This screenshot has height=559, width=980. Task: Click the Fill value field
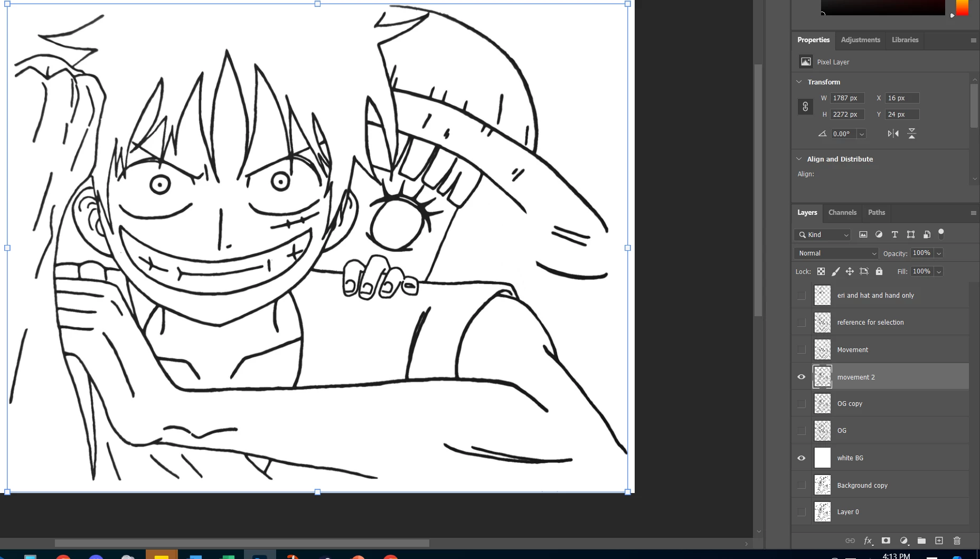click(x=922, y=272)
